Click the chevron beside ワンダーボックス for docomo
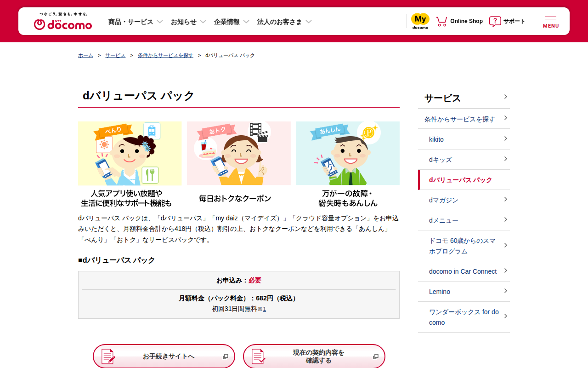Screen dimensions: 588x368 click(x=505, y=316)
